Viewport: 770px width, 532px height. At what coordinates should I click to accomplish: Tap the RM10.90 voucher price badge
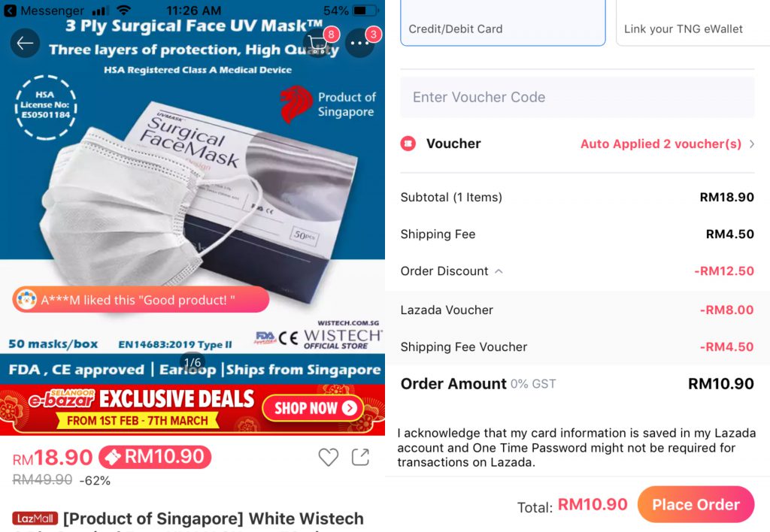click(155, 457)
